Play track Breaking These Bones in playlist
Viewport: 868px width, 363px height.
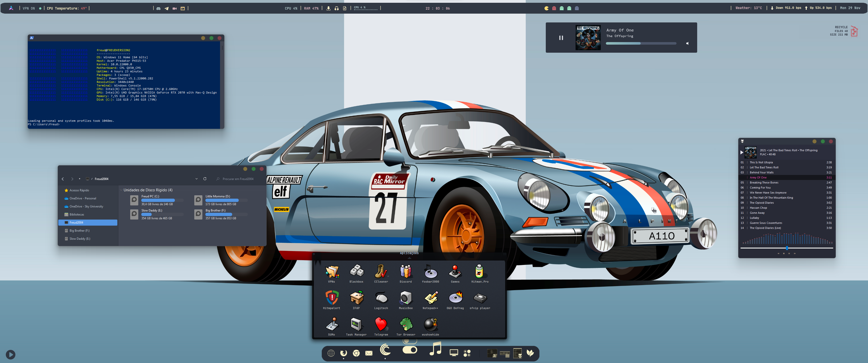click(764, 183)
